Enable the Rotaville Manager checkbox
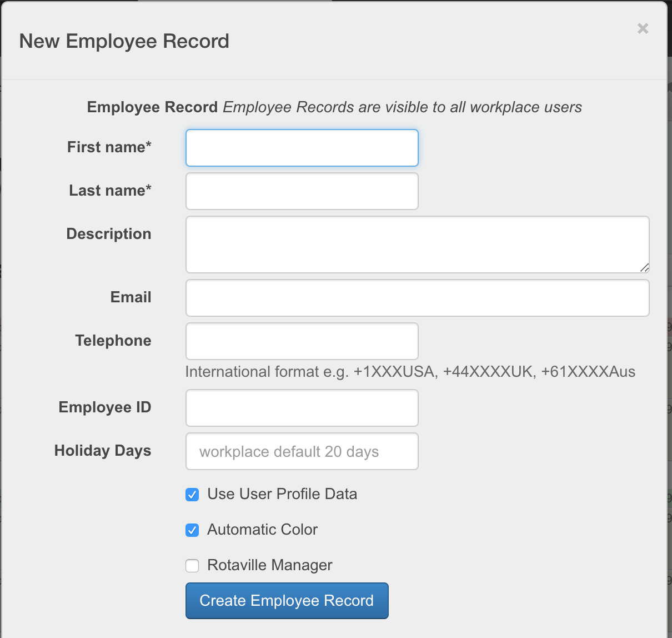 pos(192,566)
